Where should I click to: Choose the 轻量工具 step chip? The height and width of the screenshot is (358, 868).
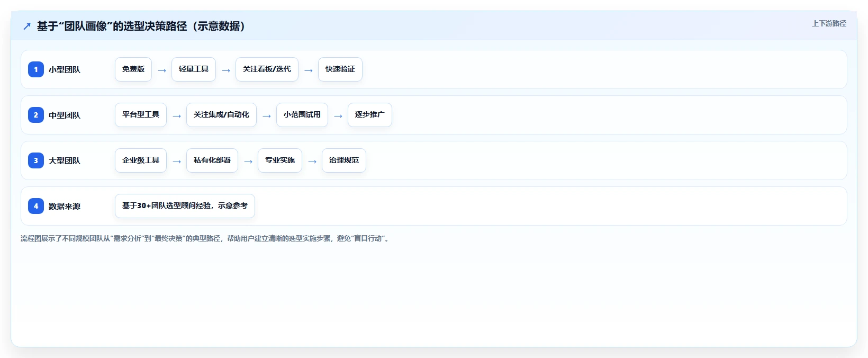point(194,69)
